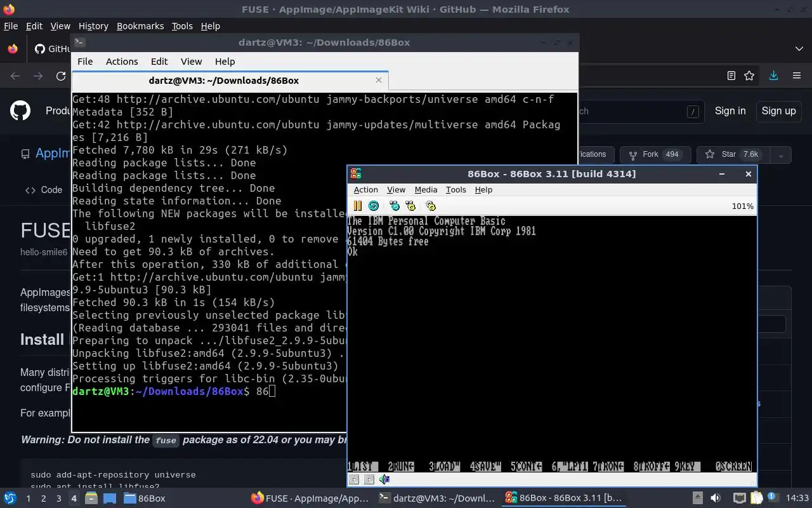Viewport: 812px width, 508px height.
Task: Click the pinned Firefox tab icon
Action: tap(12, 49)
